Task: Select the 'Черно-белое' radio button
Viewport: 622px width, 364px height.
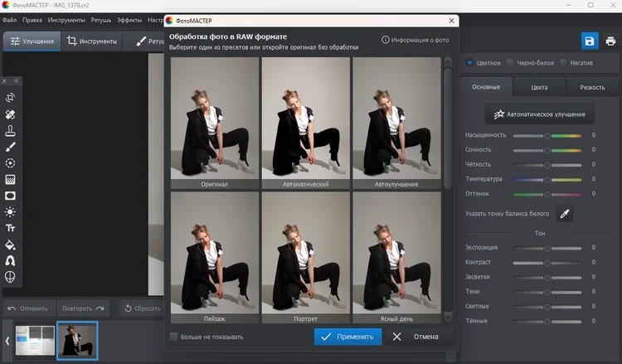Action: click(x=511, y=62)
